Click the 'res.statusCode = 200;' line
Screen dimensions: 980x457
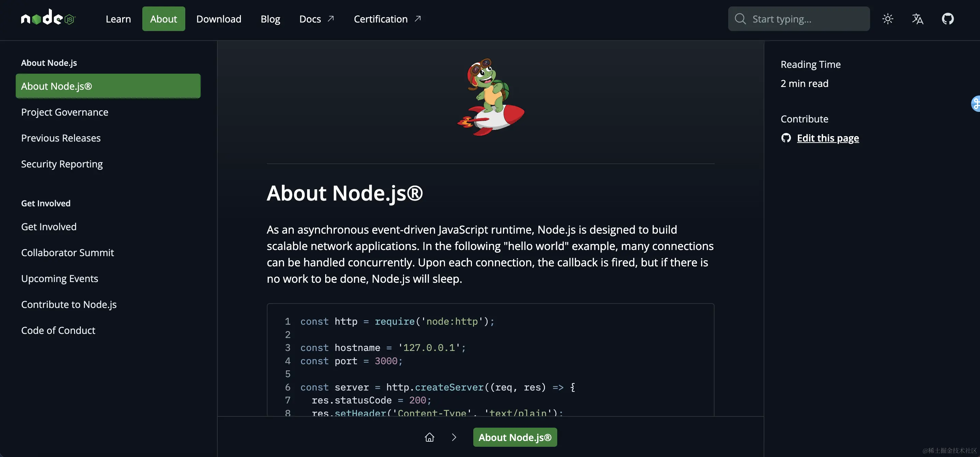click(371, 400)
